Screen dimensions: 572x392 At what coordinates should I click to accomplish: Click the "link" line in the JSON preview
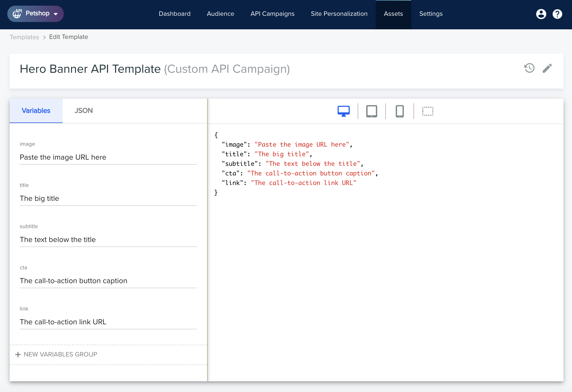click(x=289, y=183)
